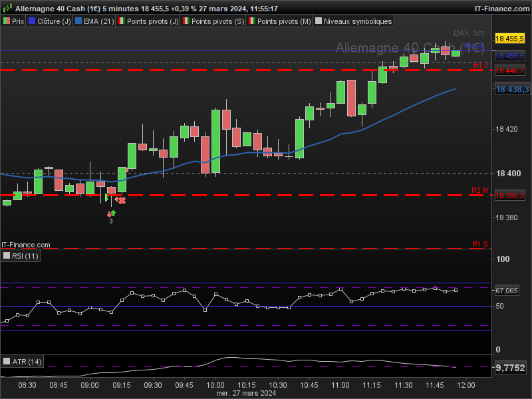
Task: Click the IT-Finance.com link at top right
Action: pos(502,9)
